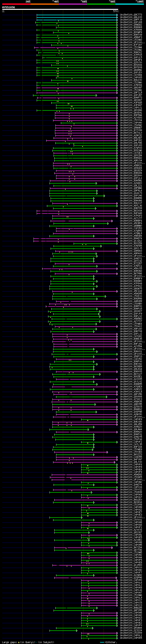Open hit label UniRef100_Q8LG33

click(x=131, y=17)
